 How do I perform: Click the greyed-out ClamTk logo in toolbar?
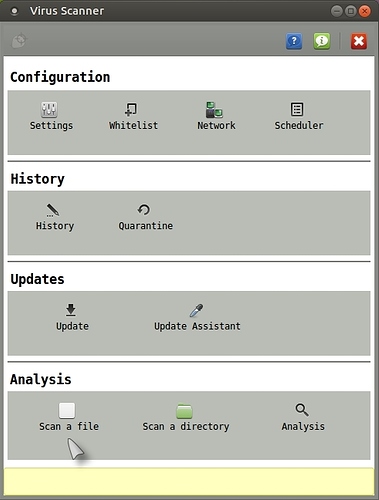click(x=19, y=41)
